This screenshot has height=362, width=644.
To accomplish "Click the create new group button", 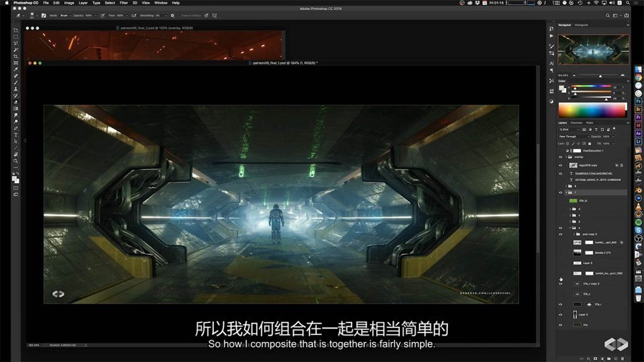I will point(609,359).
